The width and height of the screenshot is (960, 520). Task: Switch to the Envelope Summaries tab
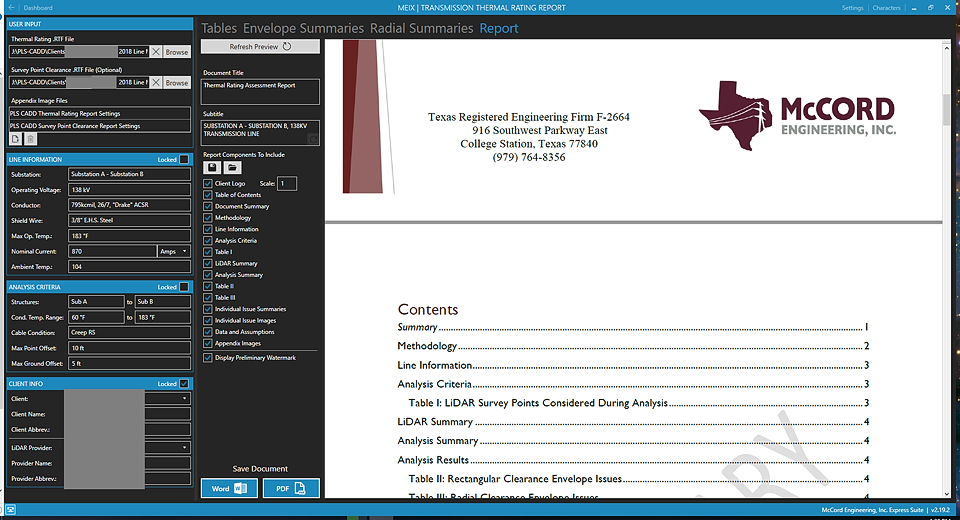click(x=303, y=28)
